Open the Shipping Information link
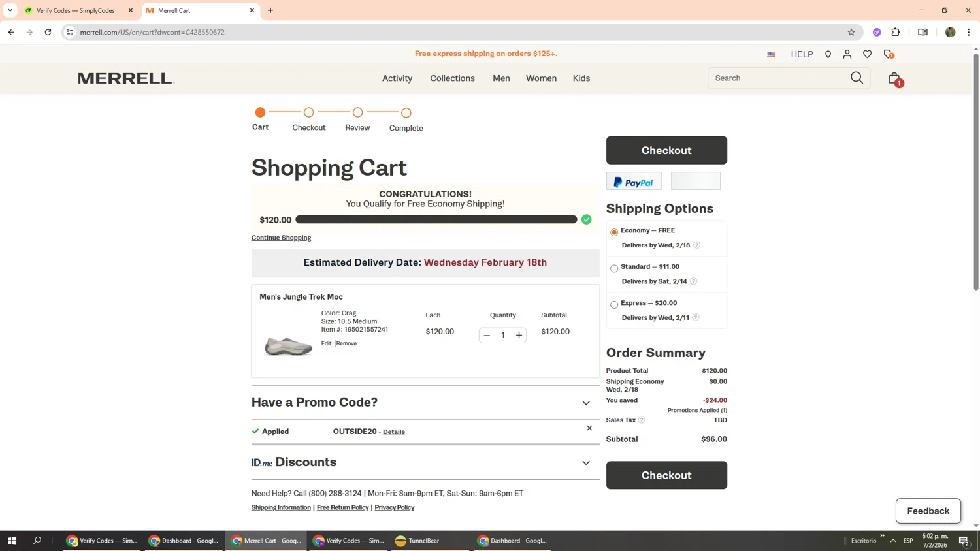 pos(281,508)
